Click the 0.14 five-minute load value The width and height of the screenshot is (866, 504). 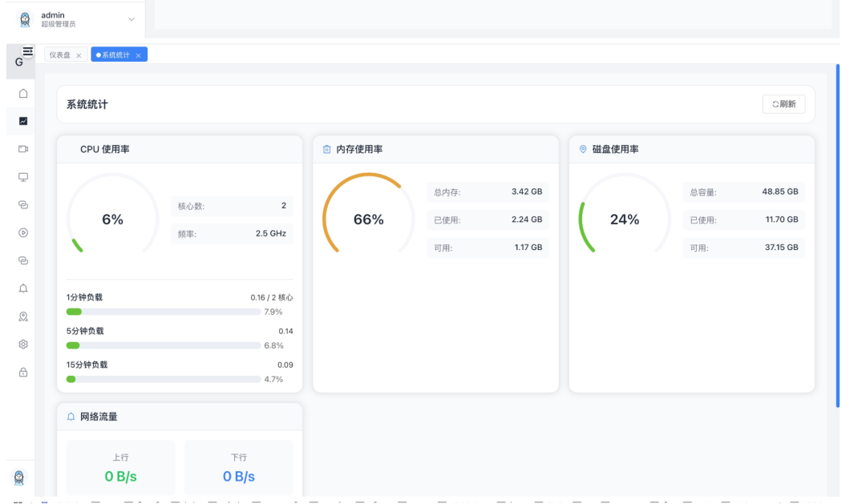[285, 331]
